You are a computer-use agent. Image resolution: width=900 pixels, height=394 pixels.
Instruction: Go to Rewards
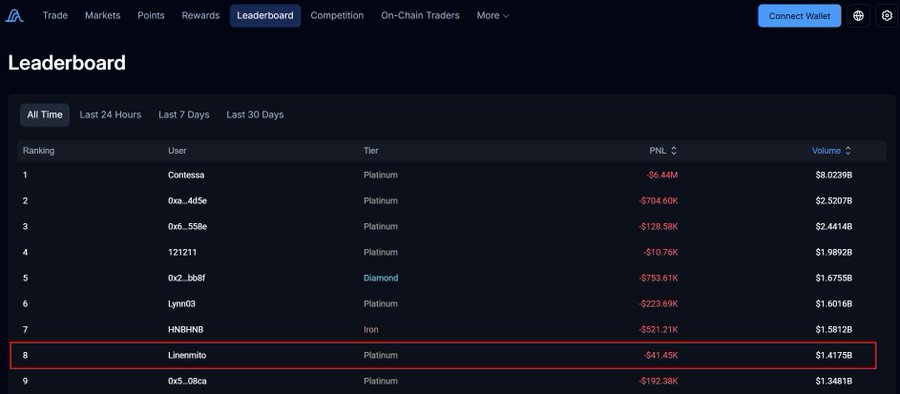[201, 16]
